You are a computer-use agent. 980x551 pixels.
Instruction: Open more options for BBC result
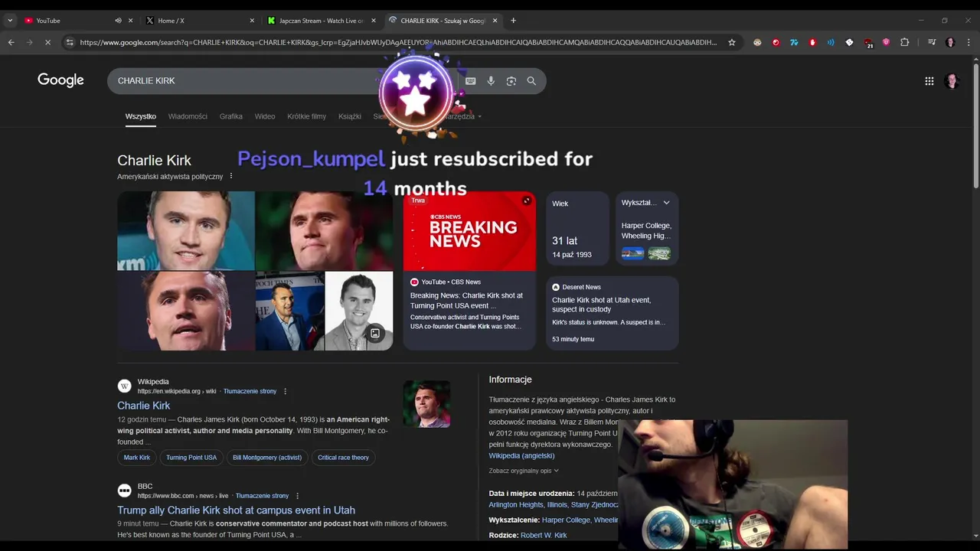click(x=297, y=496)
